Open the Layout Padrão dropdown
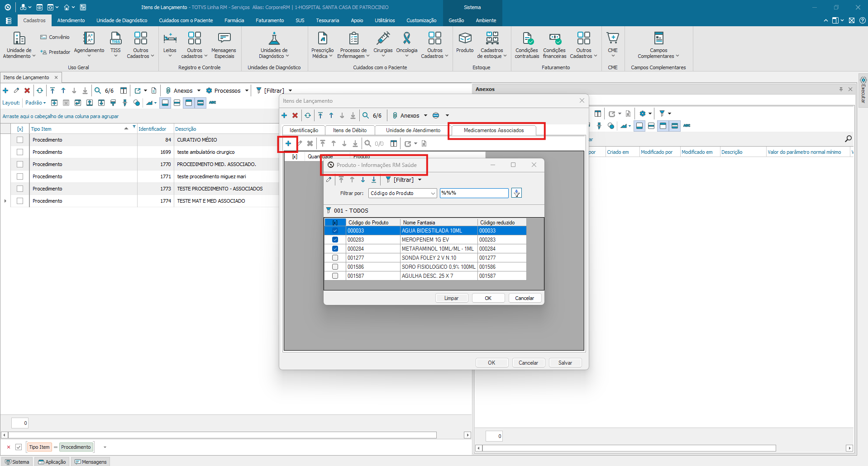The width and height of the screenshot is (868, 466). [x=36, y=103]
